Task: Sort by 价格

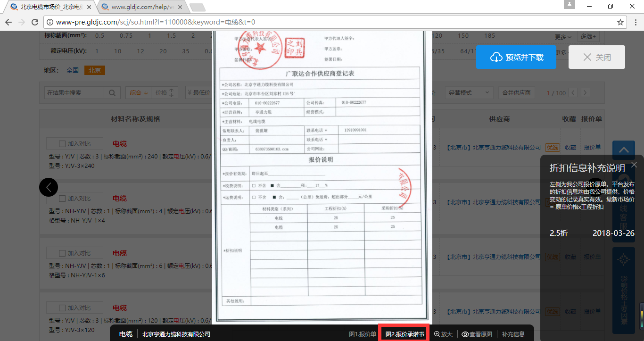Action: pos(165,93)
